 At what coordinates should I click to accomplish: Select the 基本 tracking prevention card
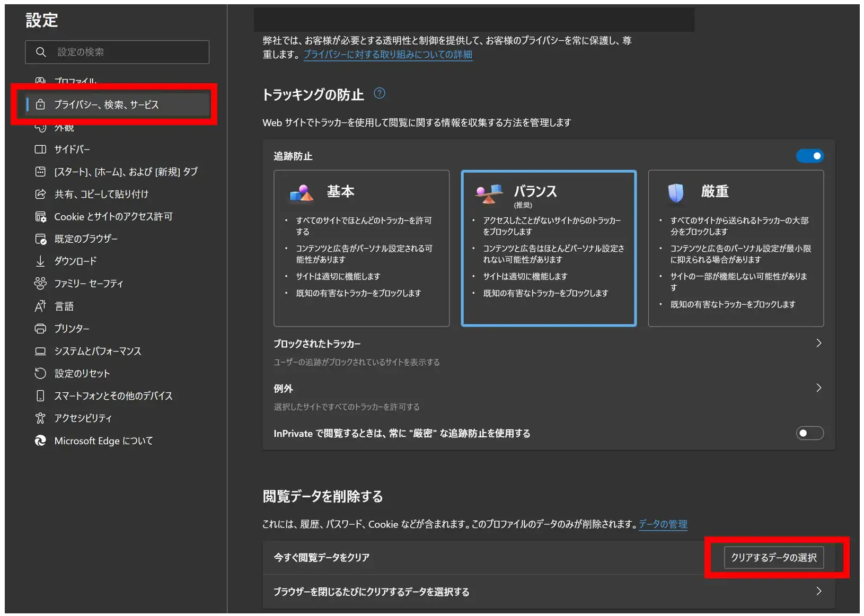pos(362,248)
